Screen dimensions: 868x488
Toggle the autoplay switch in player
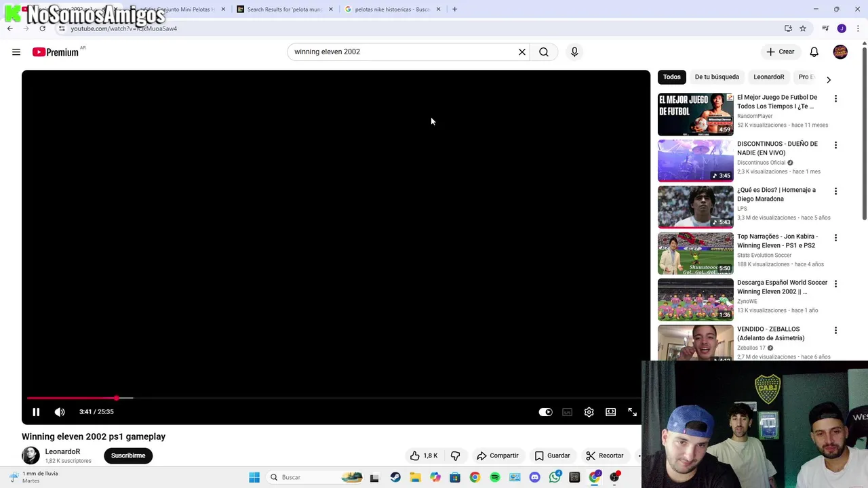[545, 412]
